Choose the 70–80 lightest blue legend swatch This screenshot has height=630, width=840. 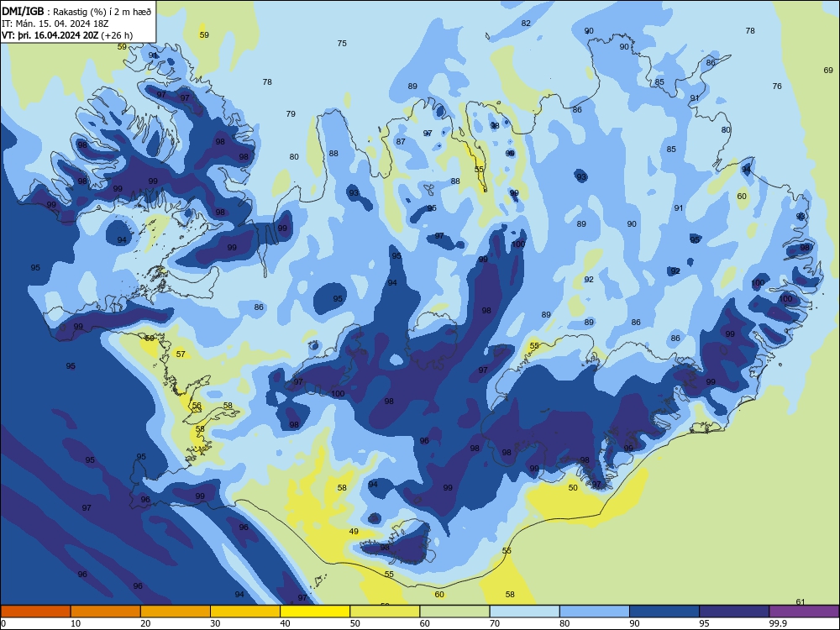[x=525, y=612]
